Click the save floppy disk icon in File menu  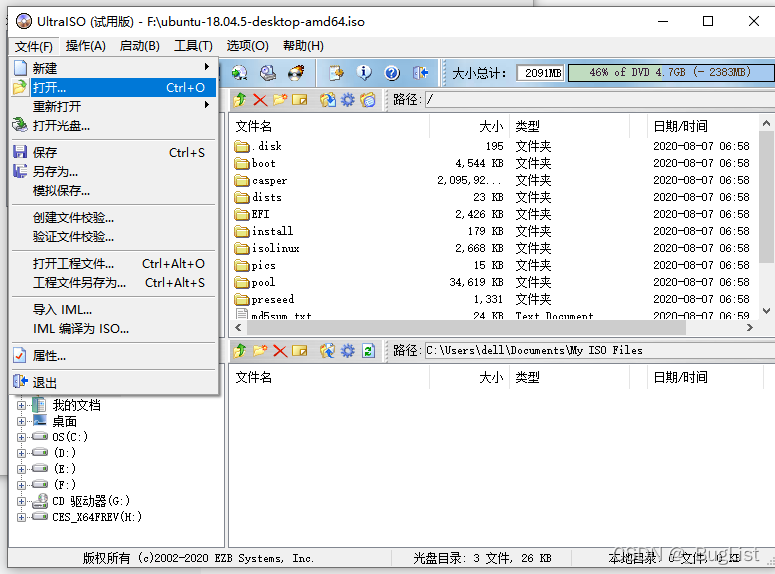click(20, 152)
